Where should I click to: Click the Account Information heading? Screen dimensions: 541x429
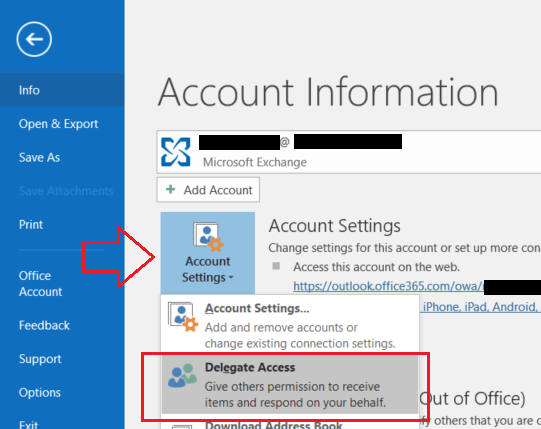click(328, 92)
